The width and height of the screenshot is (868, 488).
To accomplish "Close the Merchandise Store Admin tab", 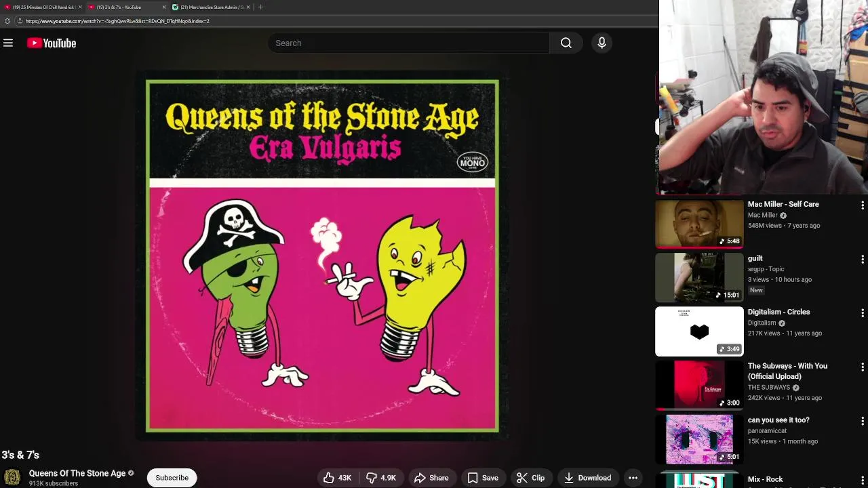I will click(248, 7).
